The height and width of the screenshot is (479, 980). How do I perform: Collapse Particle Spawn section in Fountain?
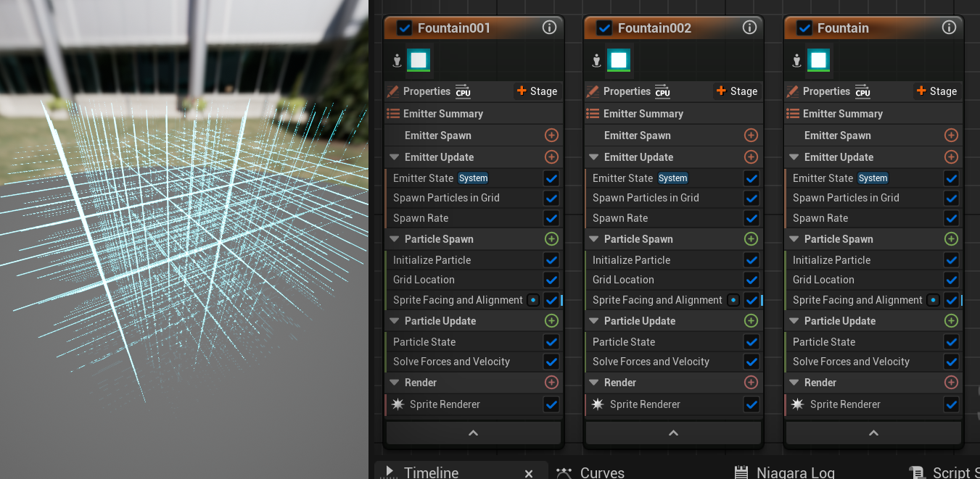(x=794, y=239)
